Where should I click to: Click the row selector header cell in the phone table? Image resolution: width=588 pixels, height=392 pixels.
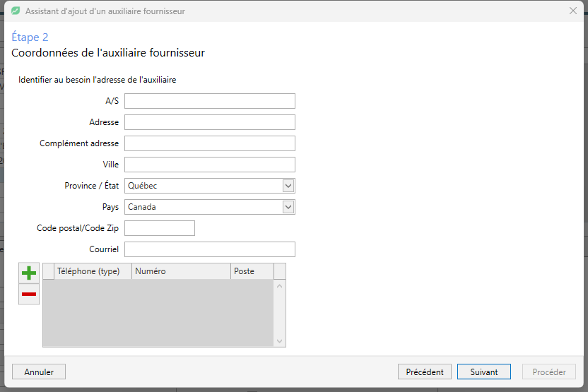[x=48, y=271]
